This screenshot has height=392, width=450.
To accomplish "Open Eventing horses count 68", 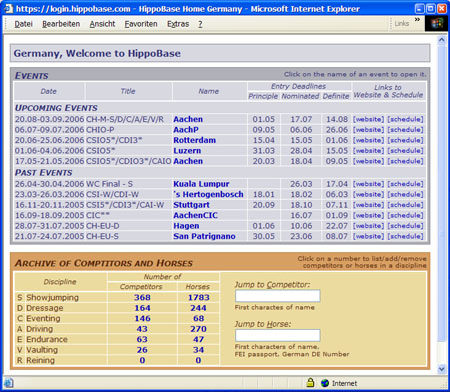I will [x=198, y=318].
